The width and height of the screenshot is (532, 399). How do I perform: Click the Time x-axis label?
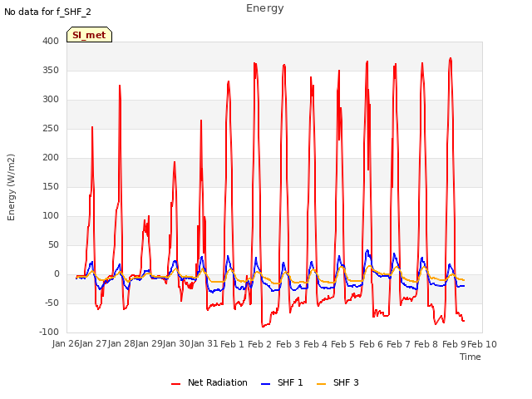470,357
